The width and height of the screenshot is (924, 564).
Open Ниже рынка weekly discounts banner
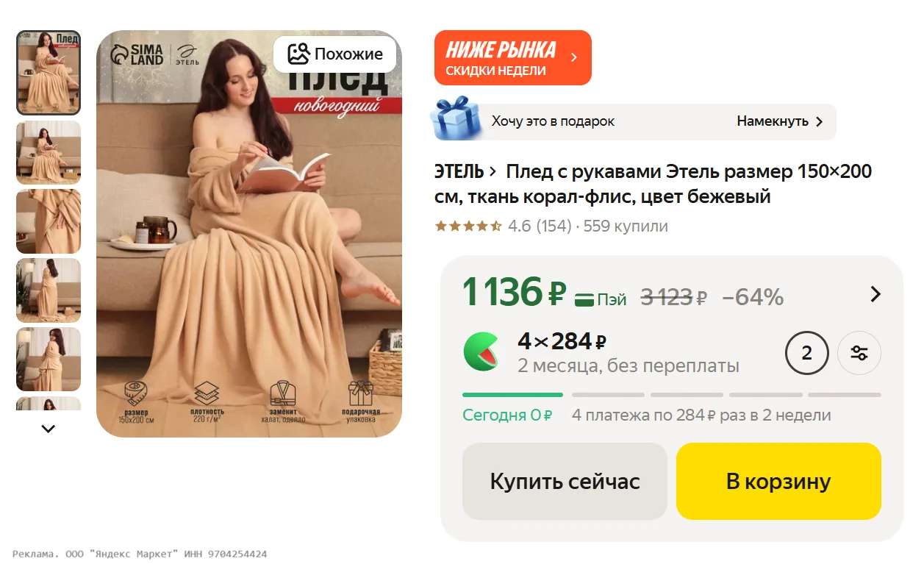(x=512, y=58)
